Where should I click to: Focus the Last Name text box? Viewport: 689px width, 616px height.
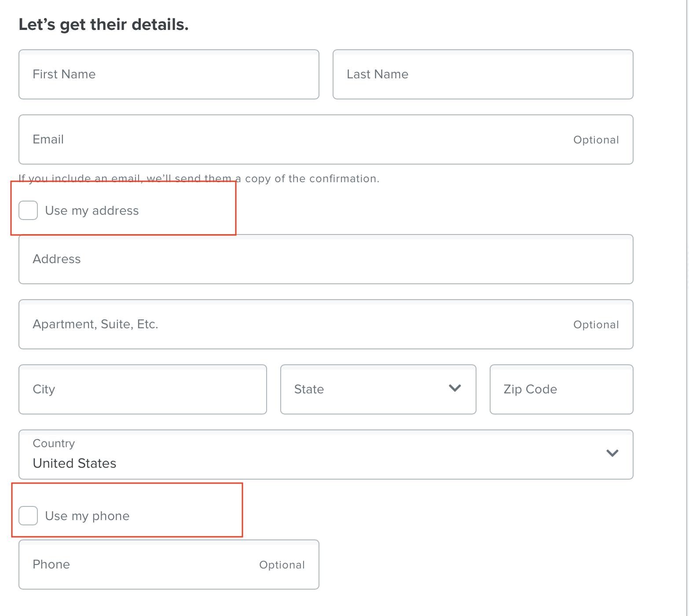(x=483, y=74)
